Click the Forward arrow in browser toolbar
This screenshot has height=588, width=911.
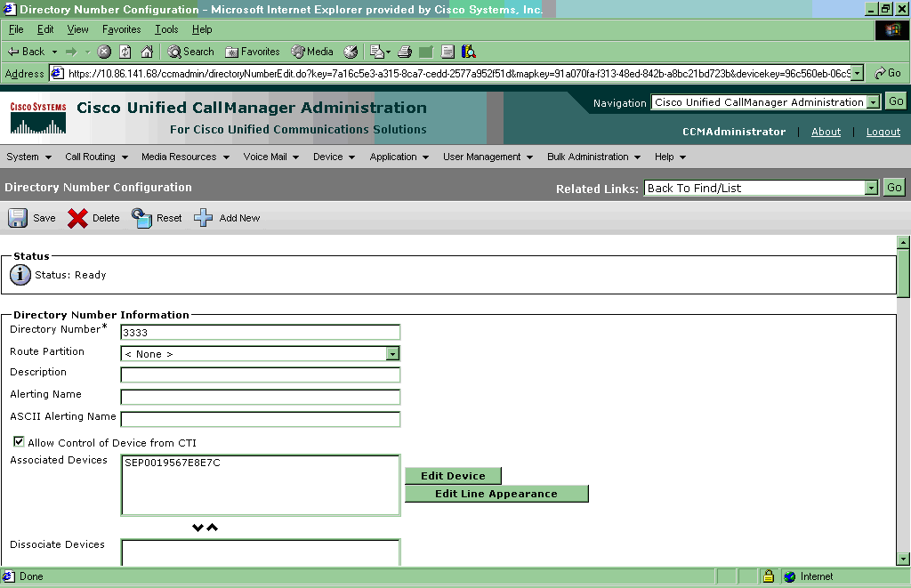(71, 52)
